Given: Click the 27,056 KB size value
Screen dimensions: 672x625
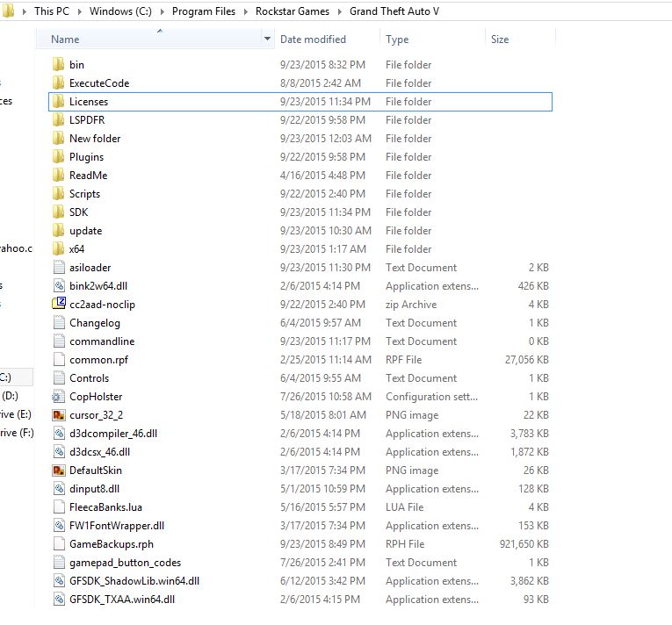Looking at the screenshot, I should 527,359.
